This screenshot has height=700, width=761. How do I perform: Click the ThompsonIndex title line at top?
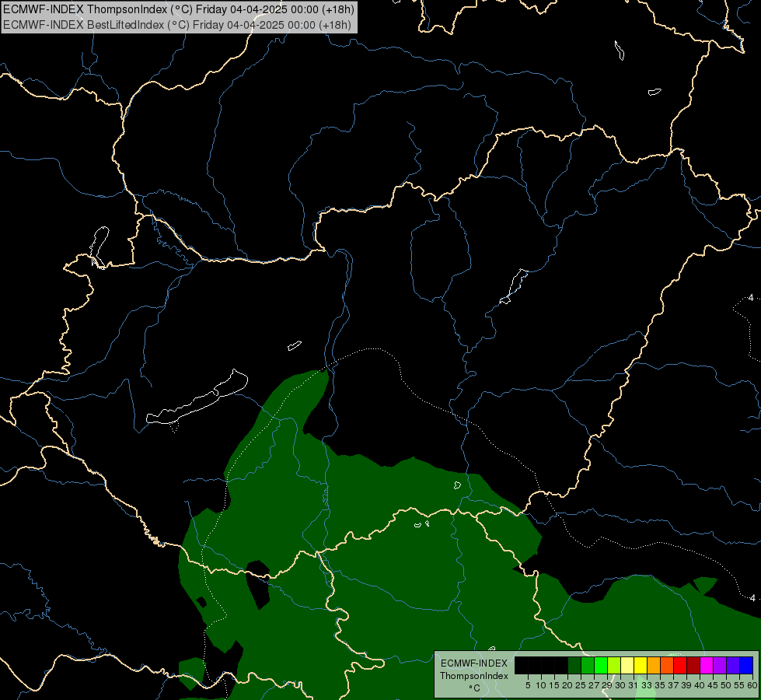click(x=179, y=9)
